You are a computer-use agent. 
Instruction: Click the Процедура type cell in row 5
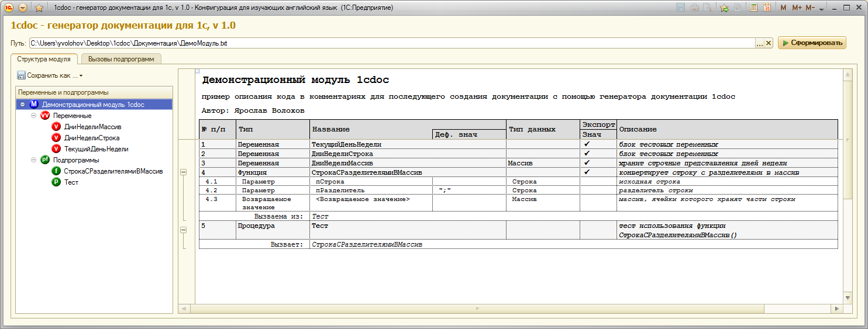pyautogui.click(x=273, y=230)
